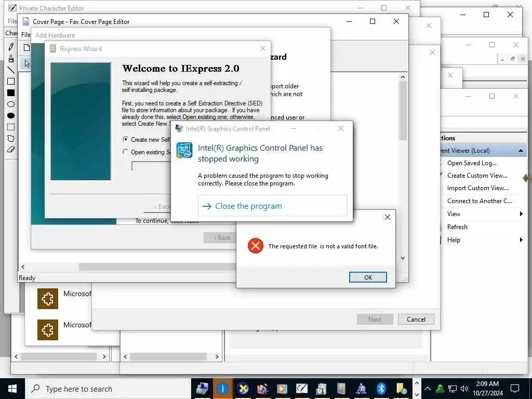The height and width of the screenshot is (399, 532).
Task: Open the media player taskbar icon
Action: pos(282,389)
